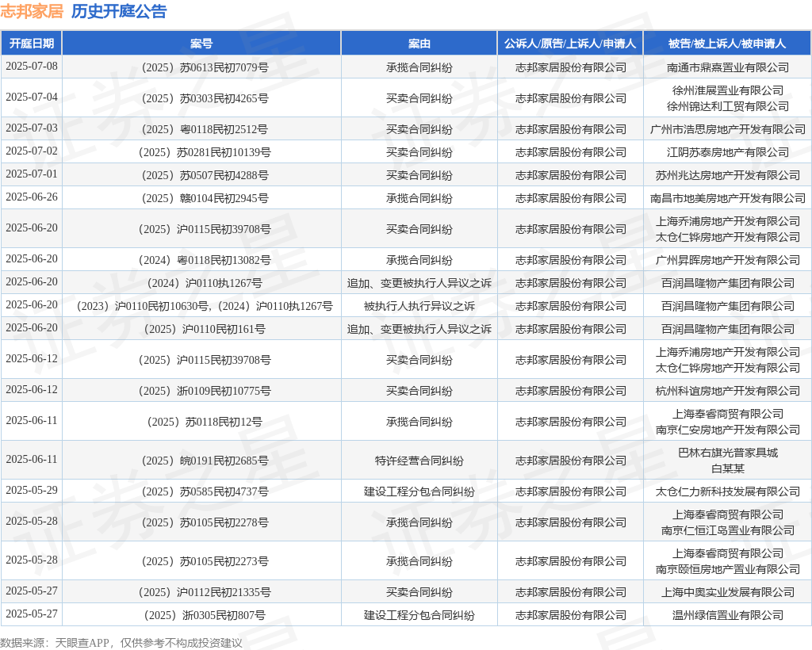This screenshot has width=812, height=650.
Task: Select case number 苏0105民初2278号
Action: tap(205, 522)
